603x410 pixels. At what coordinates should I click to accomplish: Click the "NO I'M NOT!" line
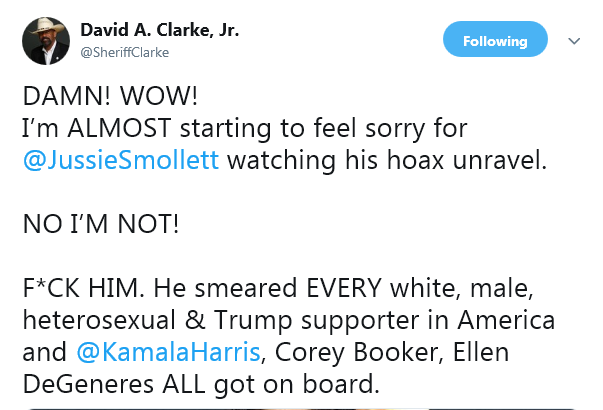[101, 224]
